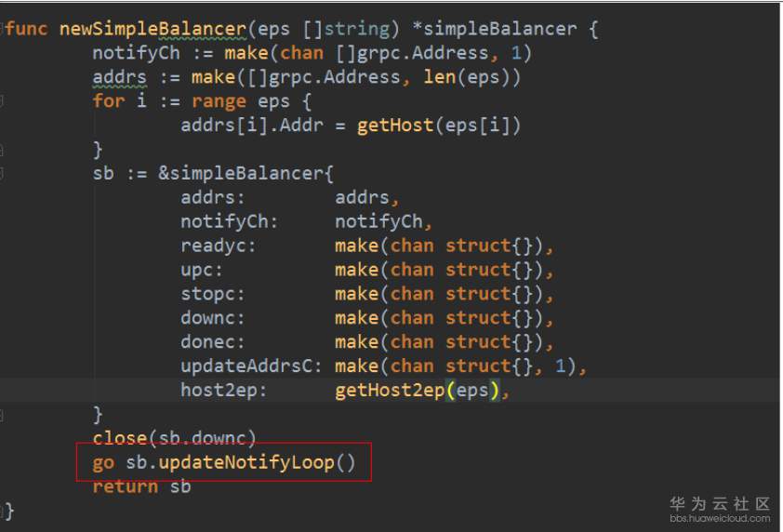Click the readyc struct field

(218, 246)
